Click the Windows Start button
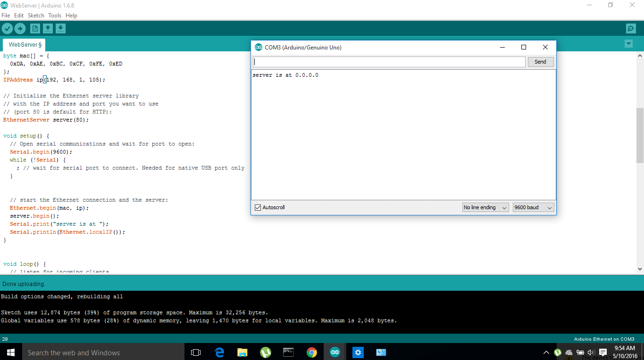 pyautogui.click(x=10, y=352)
